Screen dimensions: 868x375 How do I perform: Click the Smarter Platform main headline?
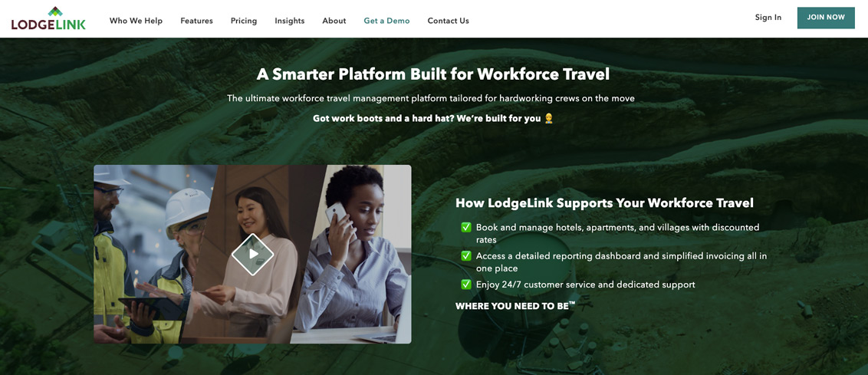pyautogui.click(x=433, y=74)
